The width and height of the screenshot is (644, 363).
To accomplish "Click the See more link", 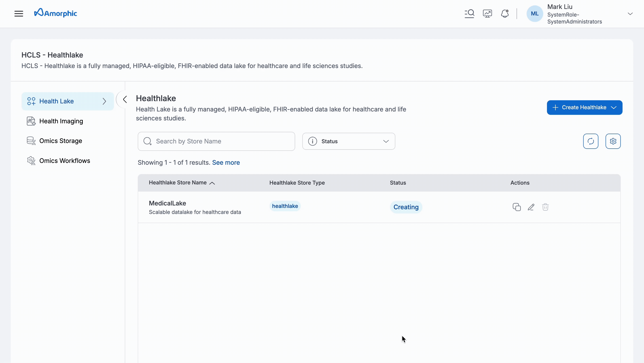I will click(x=226, y=163).
